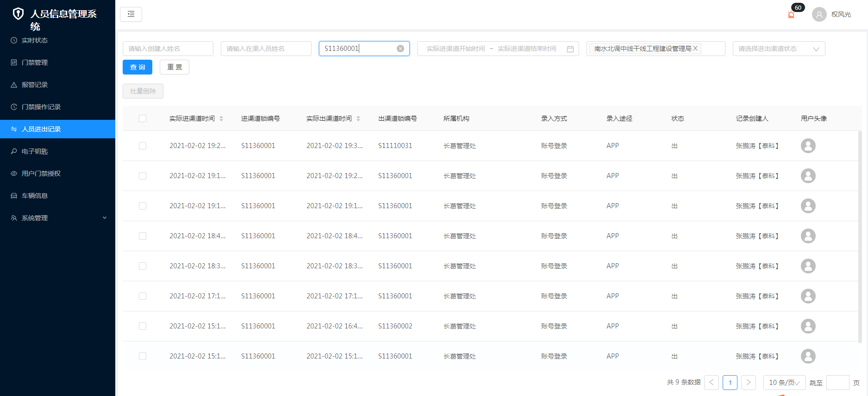This screenshot has width=868, height=396.
Task: Click the 批量删除 button
Action: 143,91
